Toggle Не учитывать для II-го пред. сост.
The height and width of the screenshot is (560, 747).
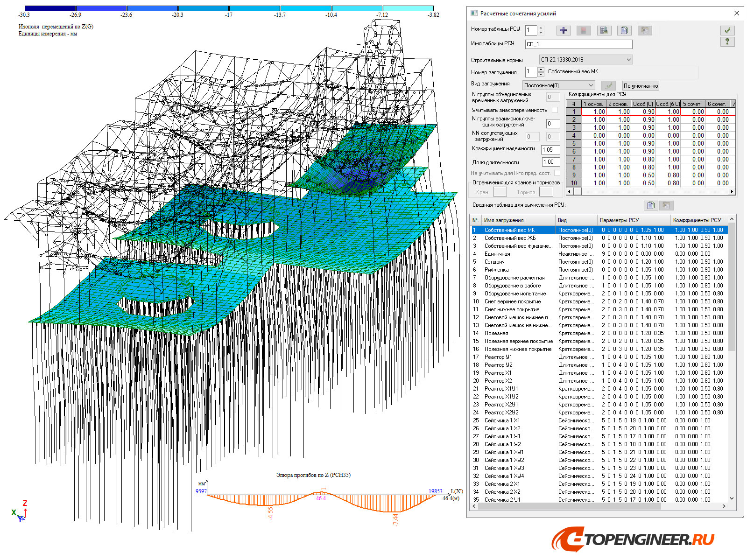pos(557,173)
